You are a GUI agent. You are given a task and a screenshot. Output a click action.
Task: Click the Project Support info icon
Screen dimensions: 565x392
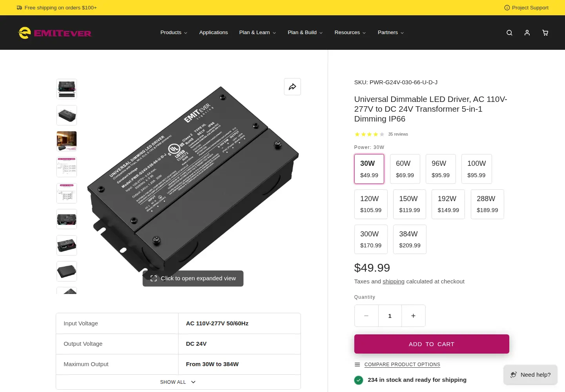(507, 7)
